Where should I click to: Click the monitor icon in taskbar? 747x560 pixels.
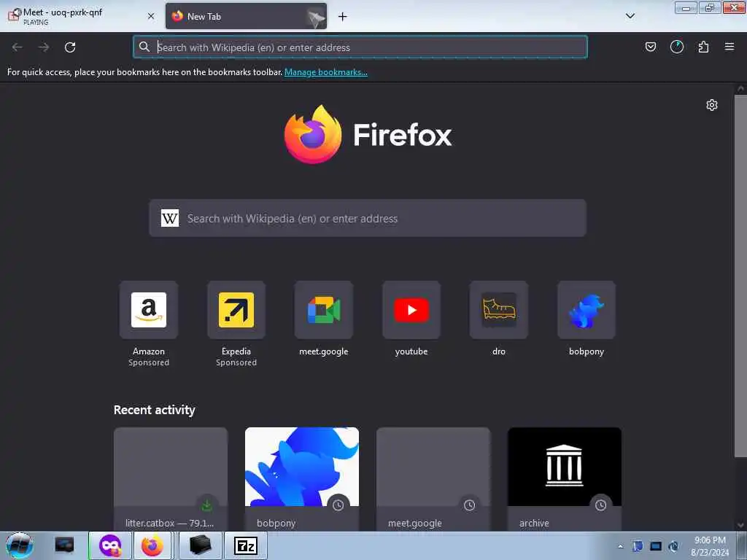pyautogui.click(x=64, y=545)
